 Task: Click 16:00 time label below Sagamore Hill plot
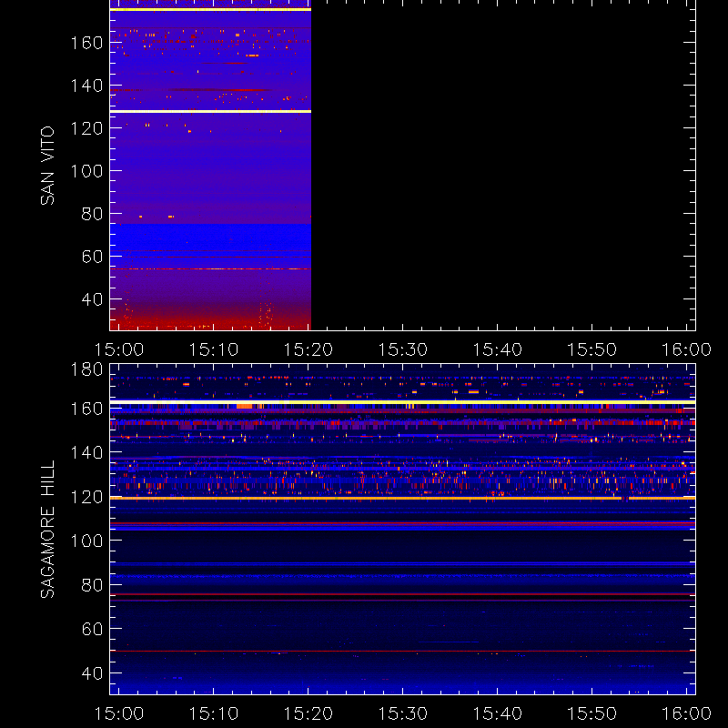point(686,713)
